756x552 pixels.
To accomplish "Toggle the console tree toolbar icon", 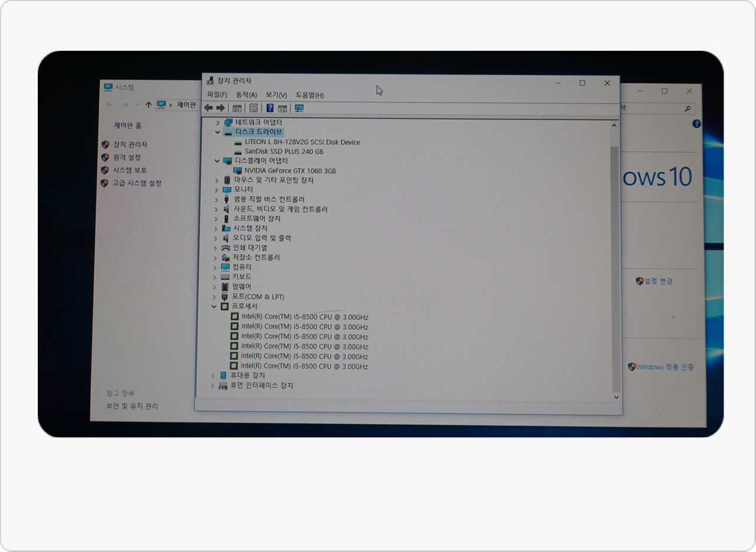I will pos(237,108).
